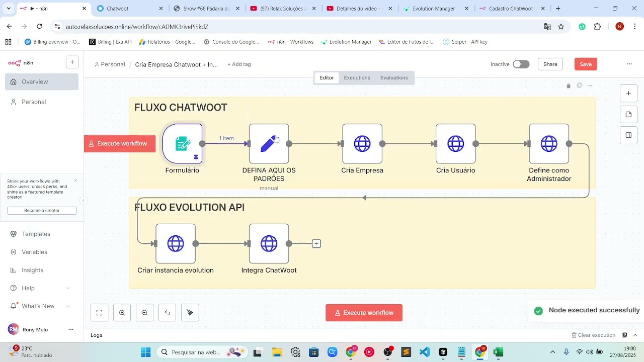
Task: Open the add node plus panel
Action: click(x=628, y=94)
